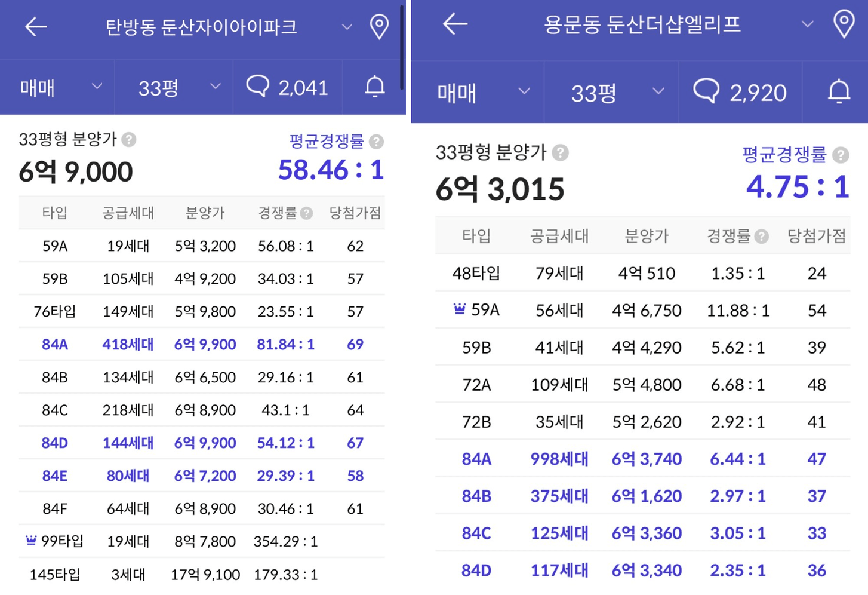The width and height of the screenshot is (868, 595).
Task: Open 매매 dropdown in 둔산더샵엘리프 panel
Action: 484,93
